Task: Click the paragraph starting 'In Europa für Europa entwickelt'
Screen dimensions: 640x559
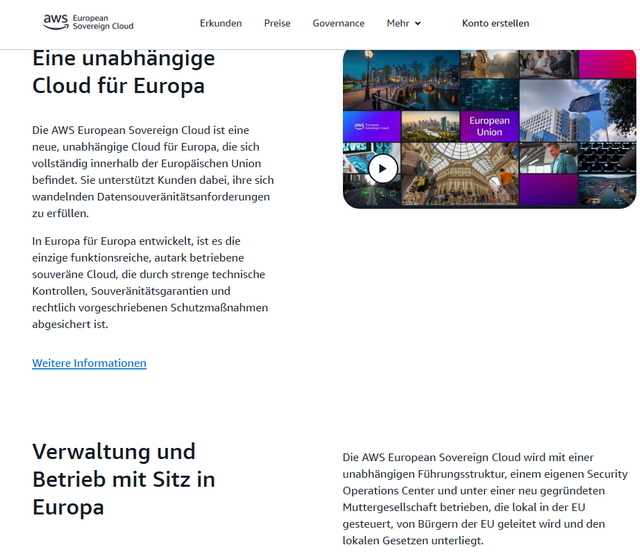Action: click(x=150, y=283)
